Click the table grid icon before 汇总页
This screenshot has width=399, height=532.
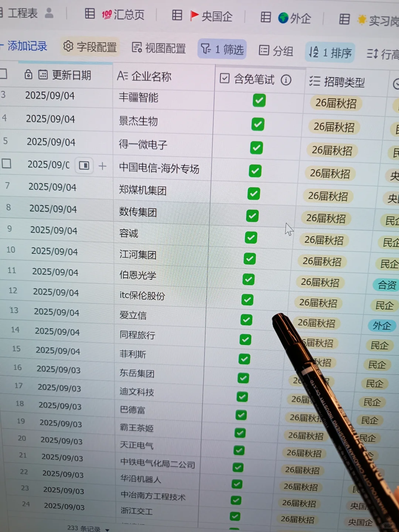click(x=90, y=14)
